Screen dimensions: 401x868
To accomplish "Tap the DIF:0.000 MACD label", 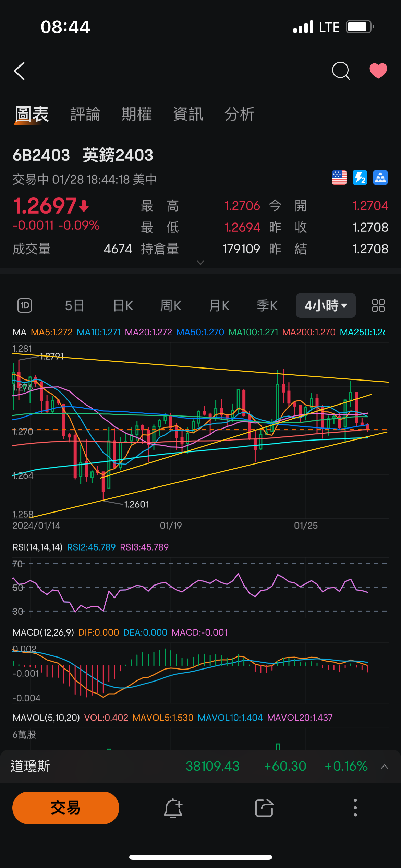I will click(99, 632).
